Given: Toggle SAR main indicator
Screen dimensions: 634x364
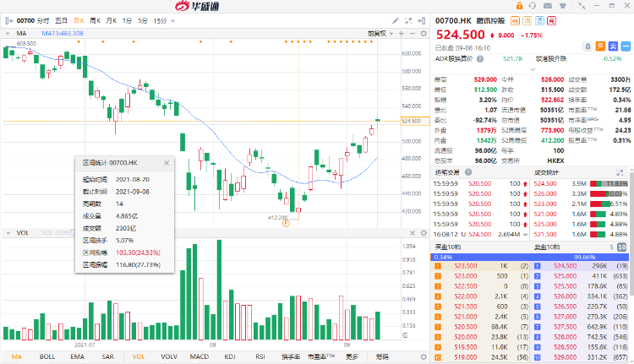Looking at the screenshot, I should point(108,356).
